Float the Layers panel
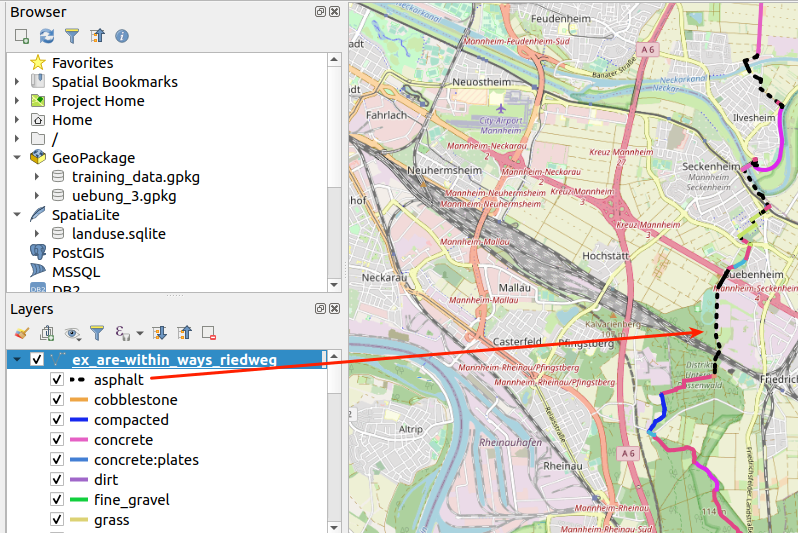This screenshot has height=533, width=798. pos(320,308)
